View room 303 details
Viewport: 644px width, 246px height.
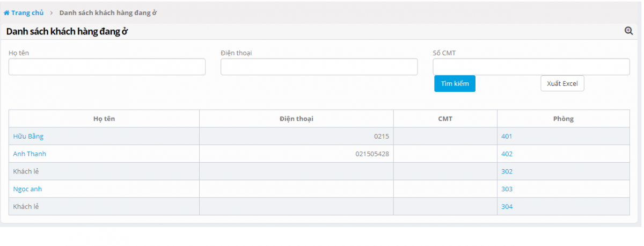(x=507, y=189)
